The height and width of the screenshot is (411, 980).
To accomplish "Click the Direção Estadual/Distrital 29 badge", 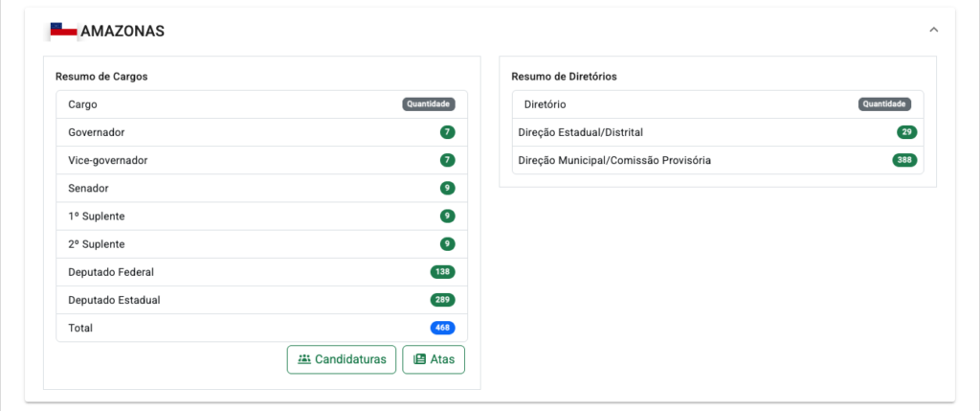I will 907,132.
